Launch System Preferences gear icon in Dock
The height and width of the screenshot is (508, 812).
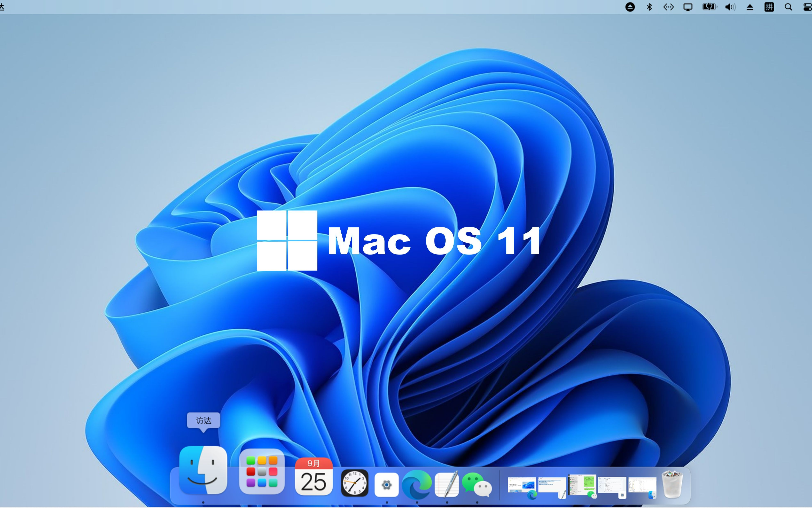pyautogui.click(x=387, y=484)
